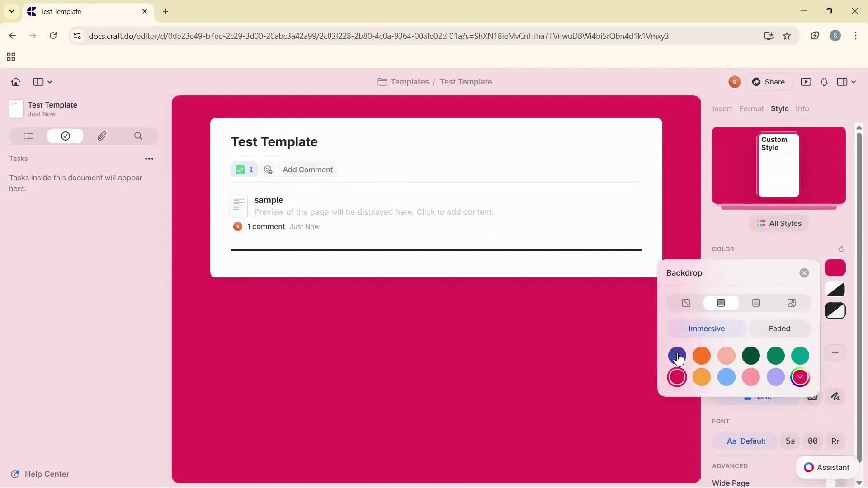The image size is (868, 488).
Task: Open notifications with the bell icon
Action: click(x=824, y=82)
